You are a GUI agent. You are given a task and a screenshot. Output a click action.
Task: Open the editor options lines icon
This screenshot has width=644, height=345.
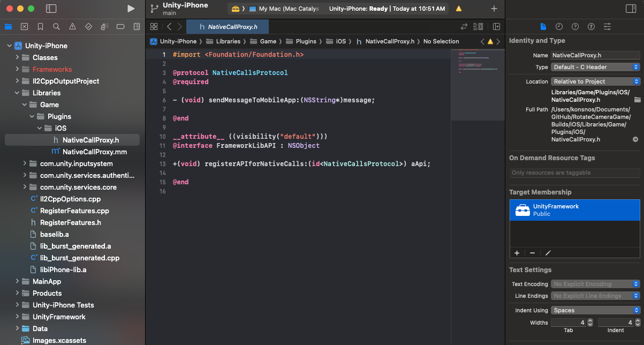[478, 26]
